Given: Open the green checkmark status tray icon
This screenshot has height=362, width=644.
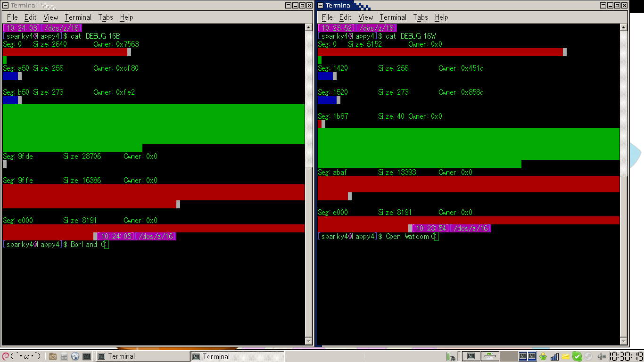Looking at the screenshot, I should click(x=577, y=356).
